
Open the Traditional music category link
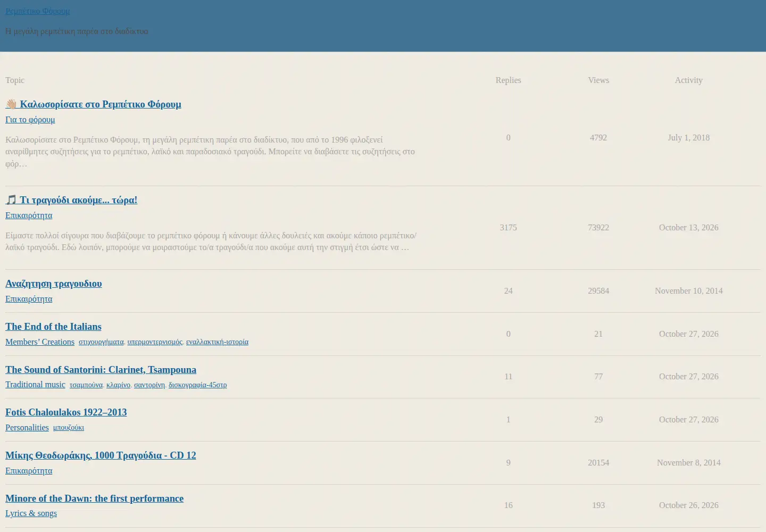(x=35, y=385)
